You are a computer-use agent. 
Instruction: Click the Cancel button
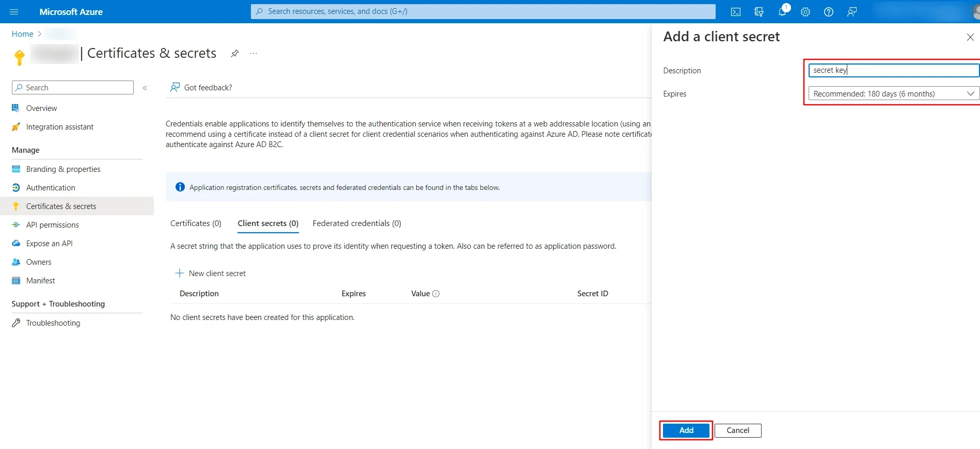738,430
